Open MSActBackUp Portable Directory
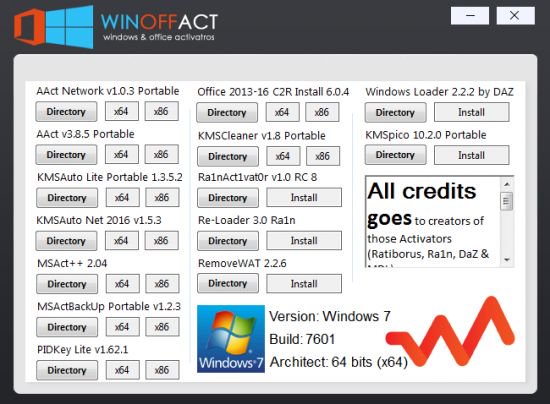Screen dimensions: 550x404 pos(67,327)
